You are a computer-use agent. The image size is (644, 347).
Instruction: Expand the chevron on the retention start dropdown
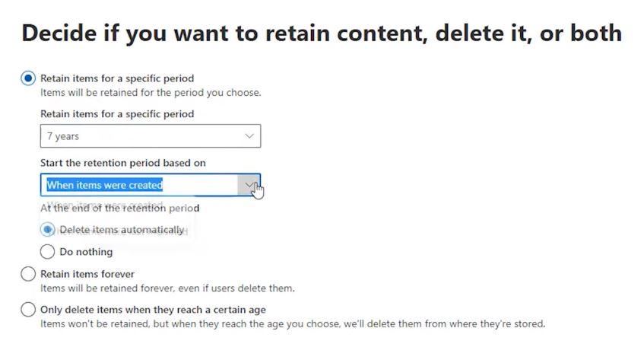[x=249, y=185]
